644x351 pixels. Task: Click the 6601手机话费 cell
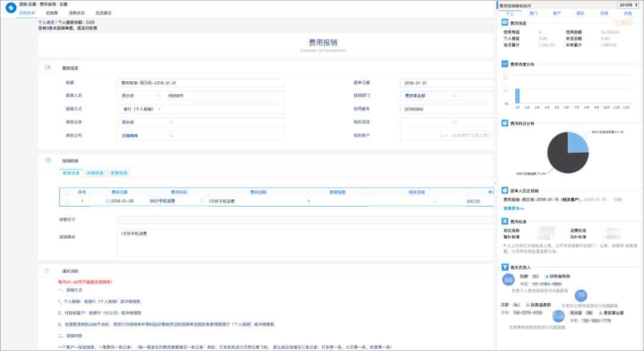[162, 201]
